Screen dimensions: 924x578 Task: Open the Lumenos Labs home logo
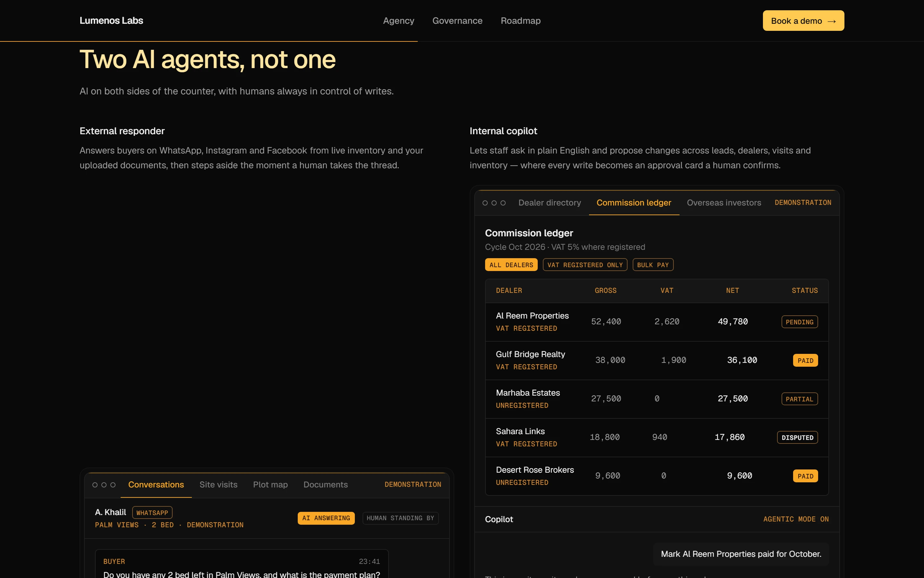(111, 21)
